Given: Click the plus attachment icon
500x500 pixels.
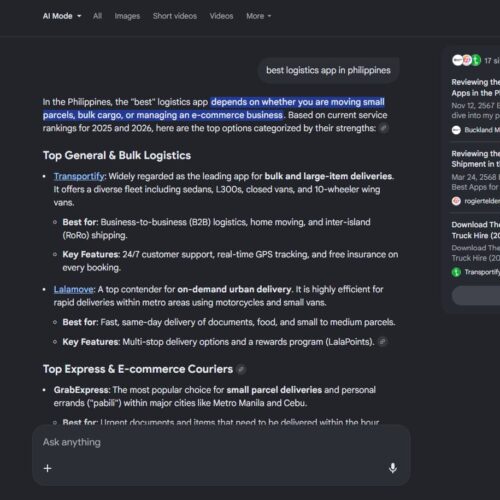Looking at the screenshot, I should pos(48,468).
